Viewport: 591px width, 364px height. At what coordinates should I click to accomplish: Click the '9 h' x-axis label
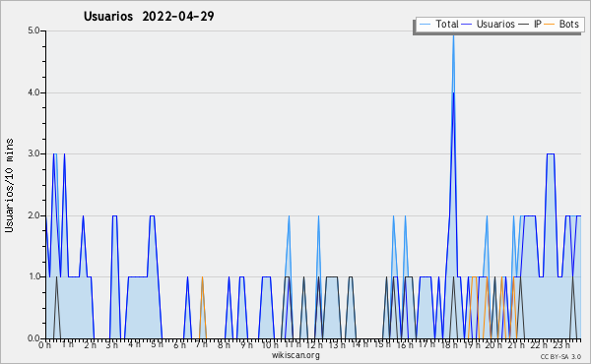tap(246, 344)
